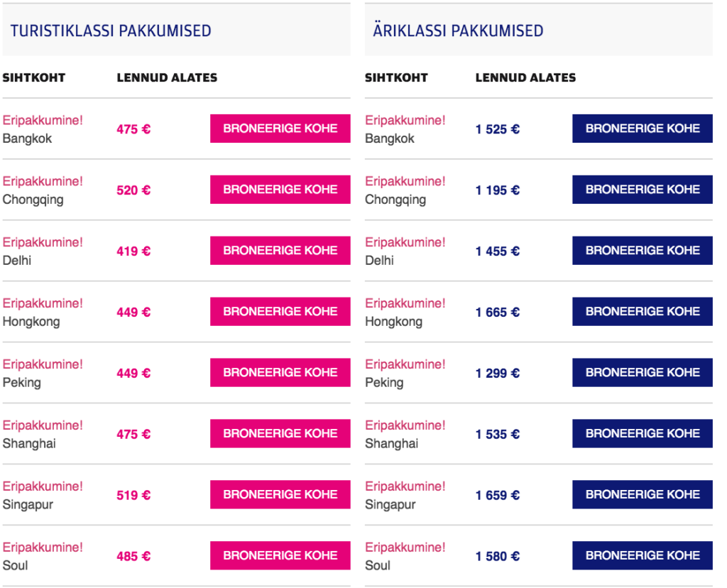Reserve the economy Soul flight for 485 €
The width and height of the screenshot is (727, 588).
280,556
